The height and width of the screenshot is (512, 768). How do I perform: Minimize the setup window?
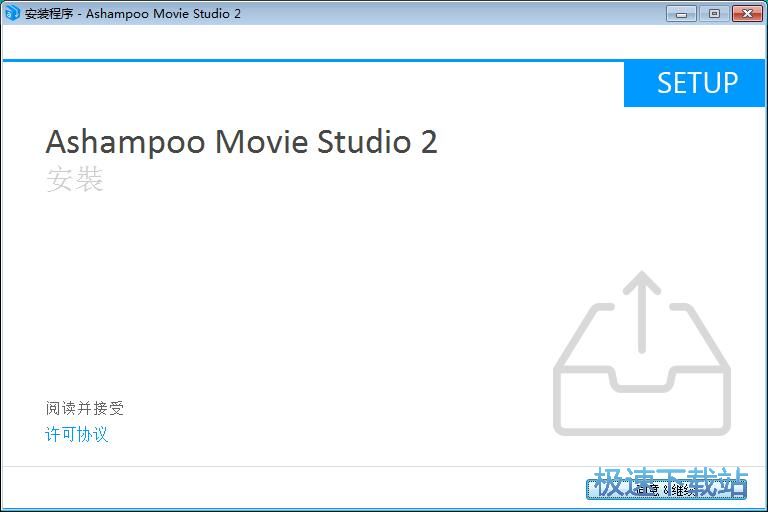pos(681,14)
